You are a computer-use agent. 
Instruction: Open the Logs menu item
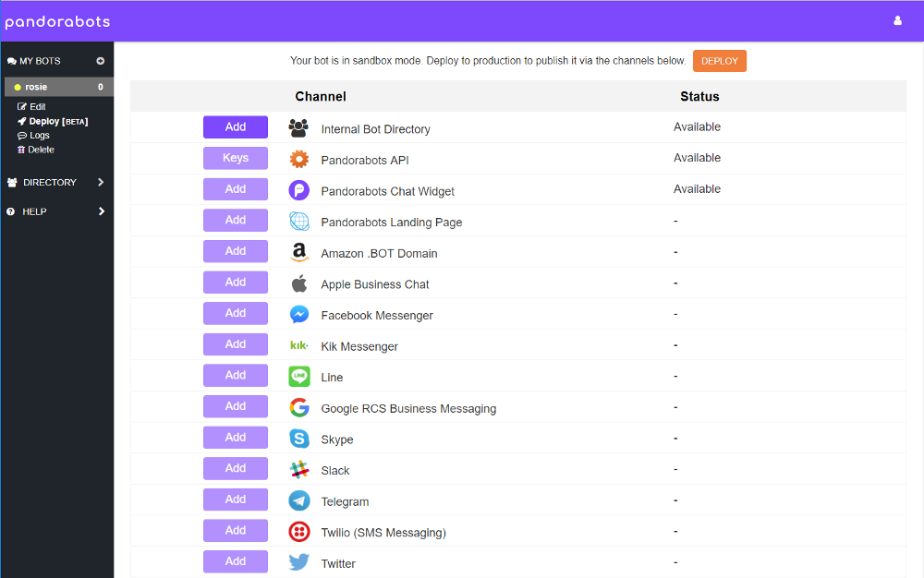[x=33, y=136]
